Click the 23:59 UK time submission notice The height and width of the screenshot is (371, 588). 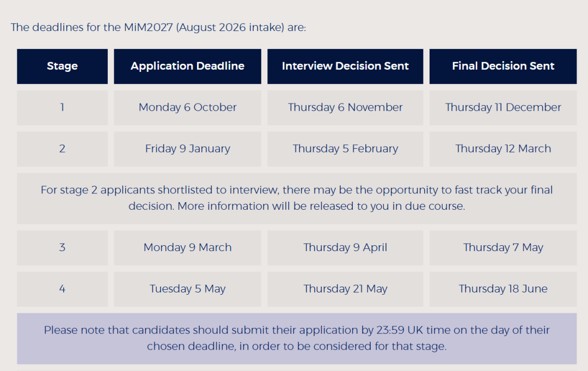point(297,338)
